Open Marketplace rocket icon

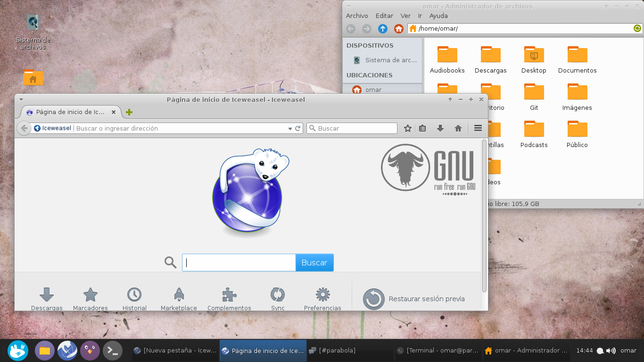pyautogui.click(x=179, y=295)
